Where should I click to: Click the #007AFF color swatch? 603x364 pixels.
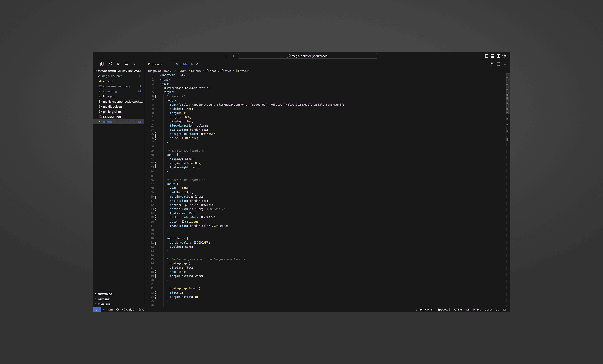(195, 243)
